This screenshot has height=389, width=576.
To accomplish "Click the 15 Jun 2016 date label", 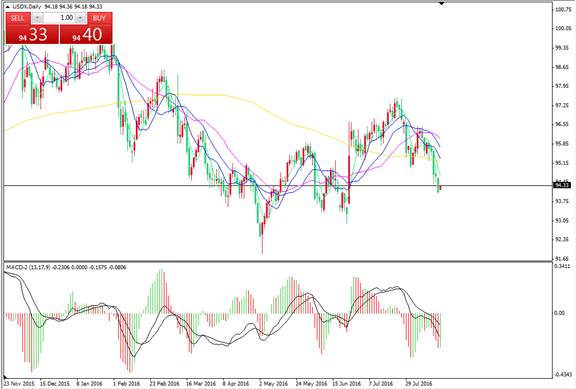I will [x=347, y=384].
